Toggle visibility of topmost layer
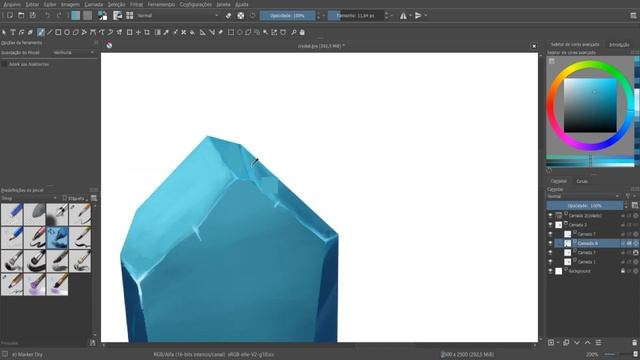The height and width of the screenshot is (360, 640). tap(550, 216)
